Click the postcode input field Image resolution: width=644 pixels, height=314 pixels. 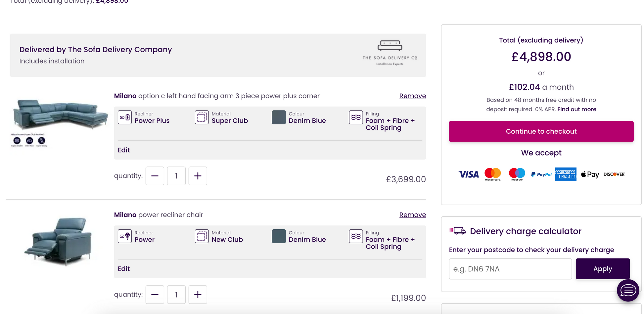[510, 269]
